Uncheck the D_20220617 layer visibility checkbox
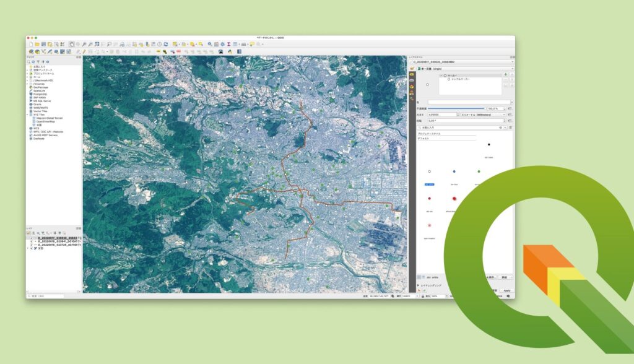Viewport: 634px width, 364px height. pos(32,238)
